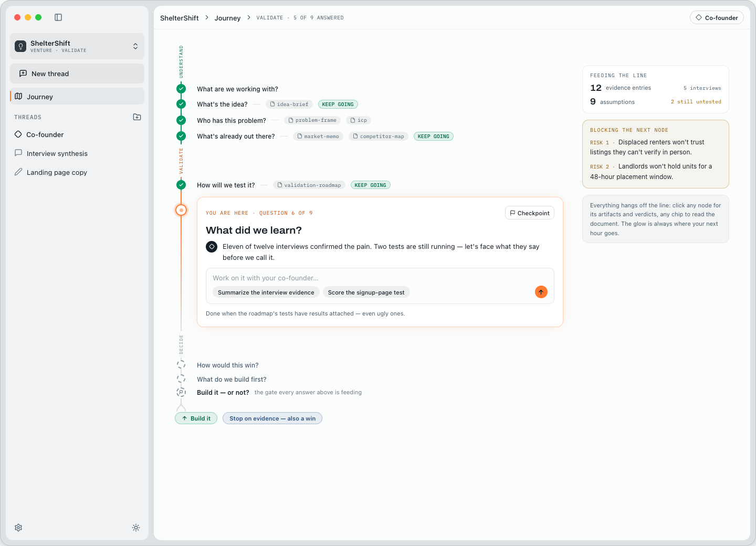Open the idea-brief document chip
756x546 pixels.
pyautogui.click(x=289, y=104)
